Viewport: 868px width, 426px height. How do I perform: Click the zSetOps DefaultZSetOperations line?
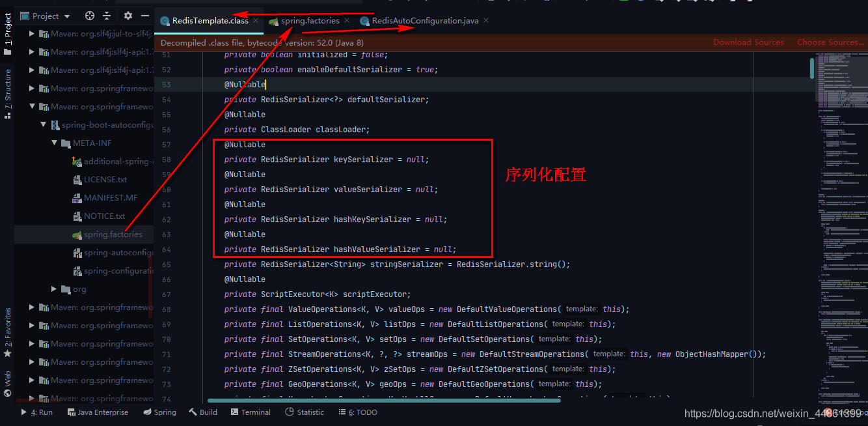(x=420, y=369)
